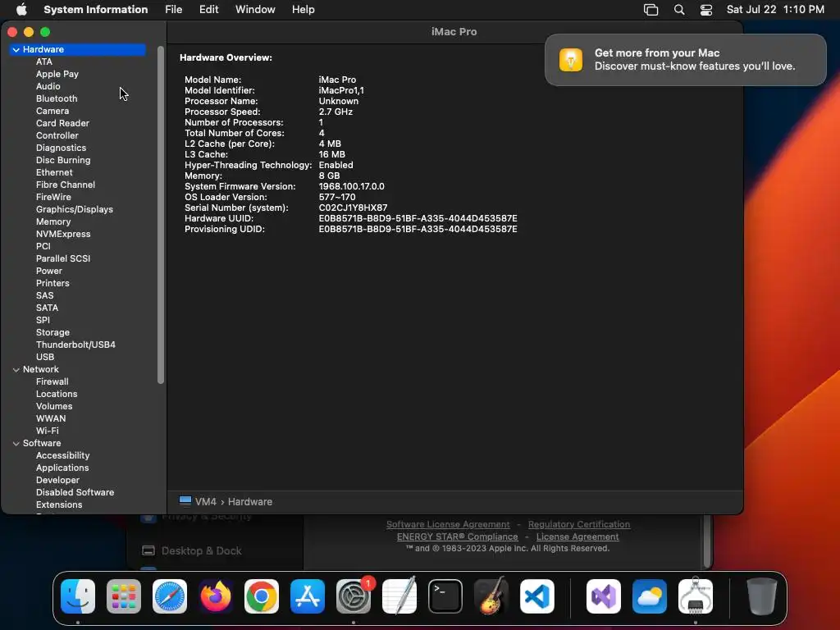The image size is (840, 630).
Task: Collapse the Hardware section in sidebar
Action: click(16, 49)
